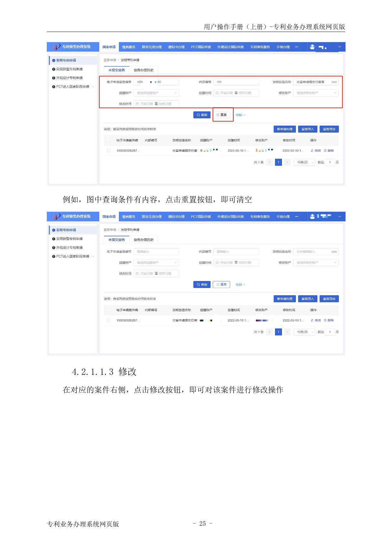Select 缴费服务 menu in lower screenshot navbar

click(x=129, y=217)
